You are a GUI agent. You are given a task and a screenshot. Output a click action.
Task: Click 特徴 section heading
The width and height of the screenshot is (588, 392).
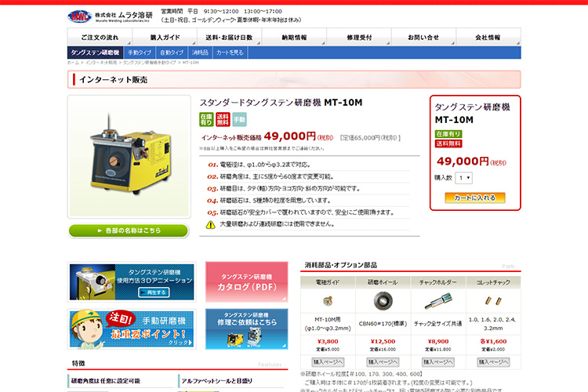click(78, 363)
